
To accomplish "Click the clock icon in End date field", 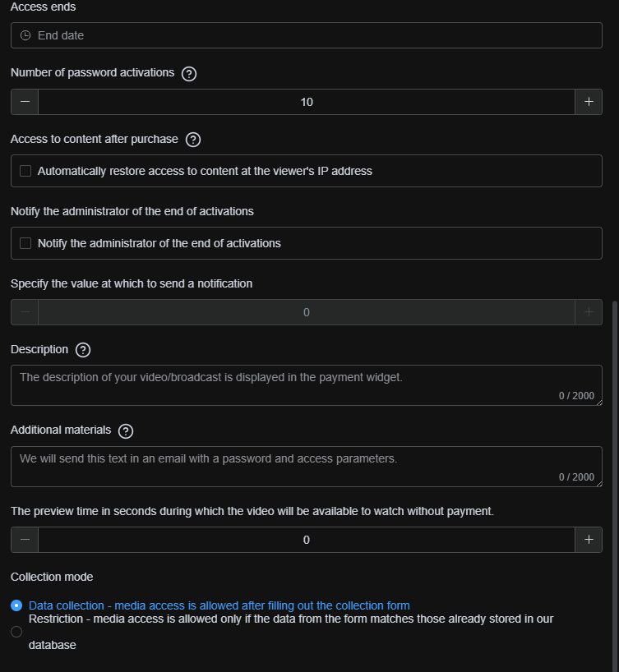I will (25, 35).
